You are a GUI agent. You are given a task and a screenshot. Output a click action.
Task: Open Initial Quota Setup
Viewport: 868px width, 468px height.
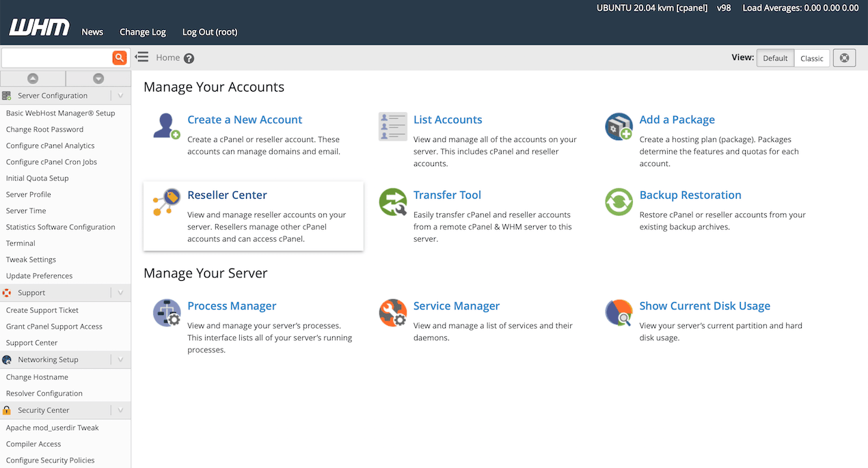tap(37, 178)
